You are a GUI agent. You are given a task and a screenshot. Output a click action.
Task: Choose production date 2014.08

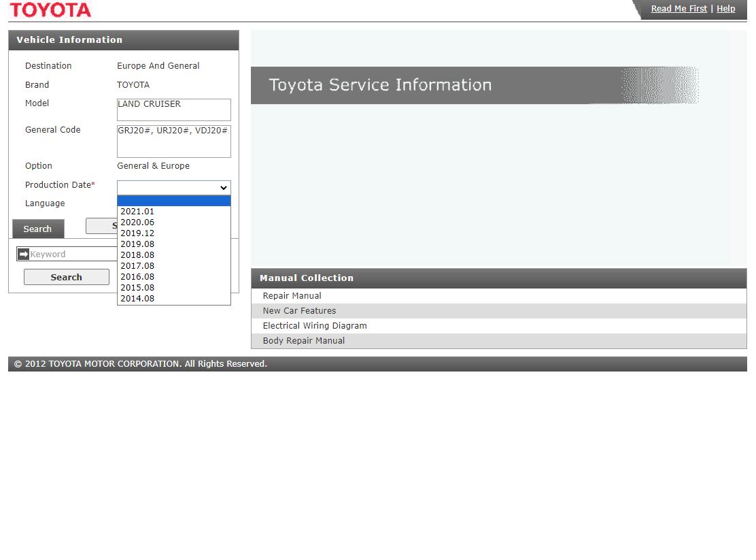[x=173, y=298]
